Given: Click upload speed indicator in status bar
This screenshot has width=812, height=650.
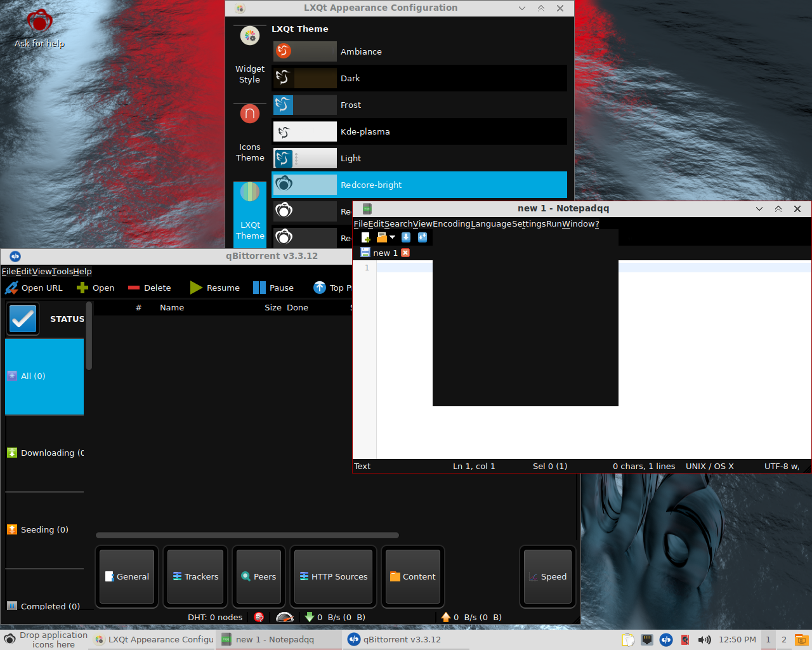Looking at the screenshot, I should tap(471, 617).
